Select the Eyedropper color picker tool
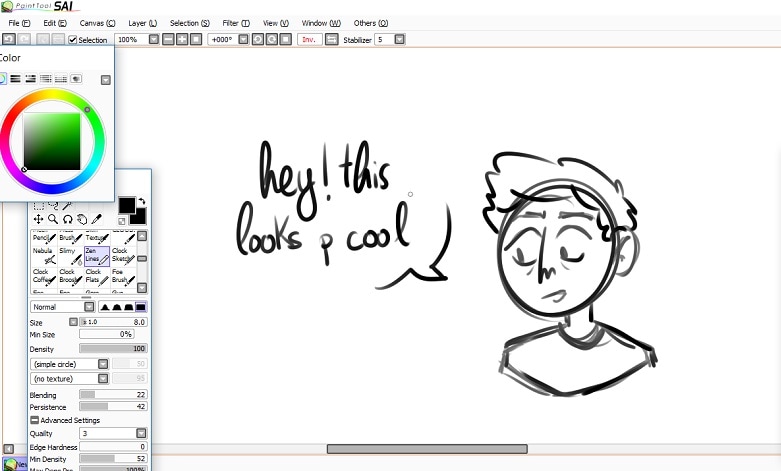 97,219
